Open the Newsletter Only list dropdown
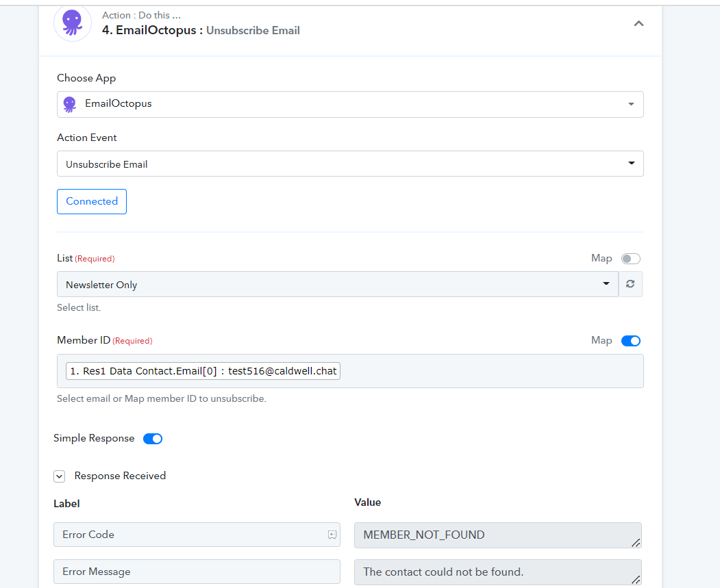 [338, 284]
